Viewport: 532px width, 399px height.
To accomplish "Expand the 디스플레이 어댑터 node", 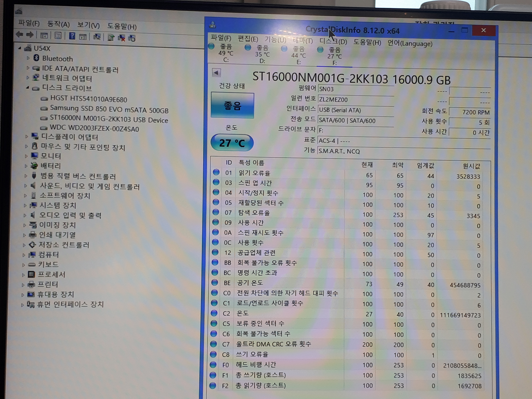I will pos(26,136).
